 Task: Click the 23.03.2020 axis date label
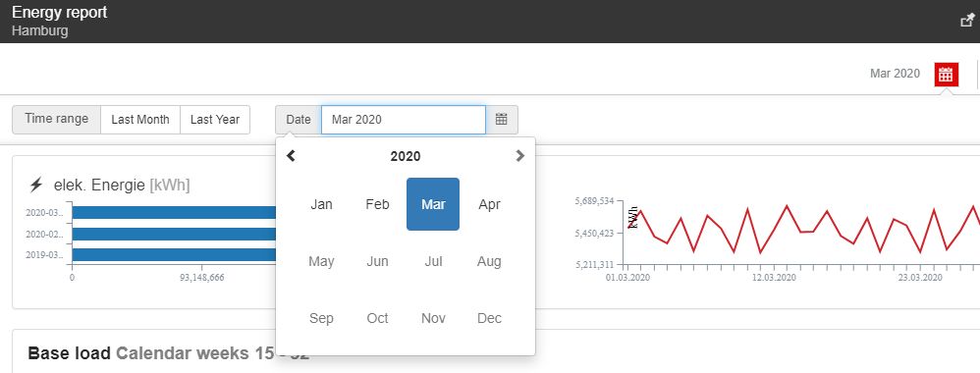(x=920, y=278)
